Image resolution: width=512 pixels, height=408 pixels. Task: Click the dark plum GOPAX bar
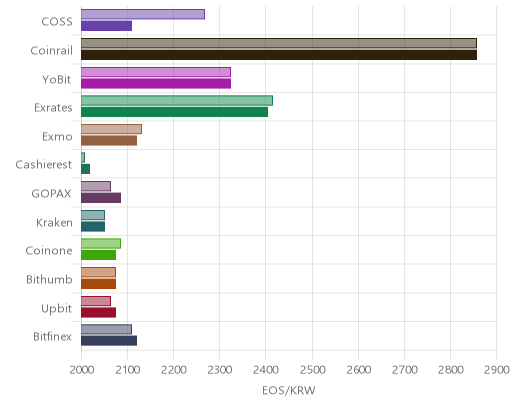pyautogui.click(x=101, y=198)
